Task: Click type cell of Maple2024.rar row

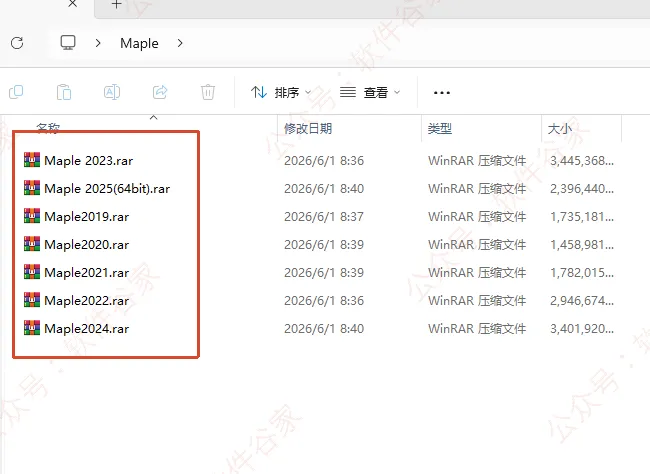Action: [477, 328]
